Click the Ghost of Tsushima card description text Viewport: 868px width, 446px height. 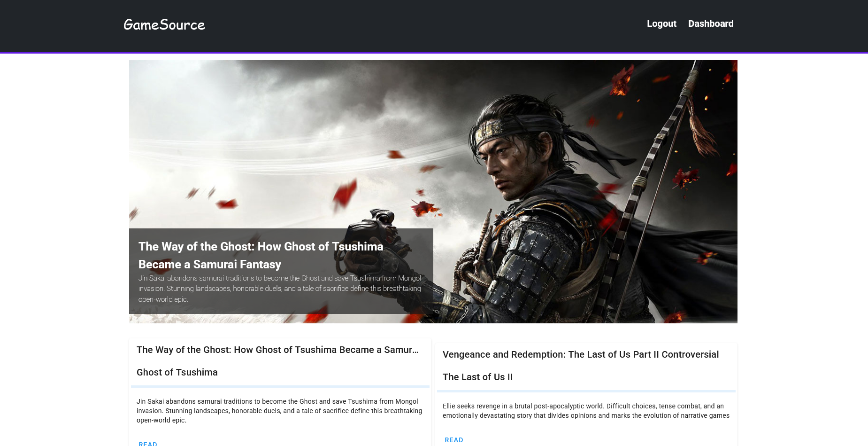point(279,411)
